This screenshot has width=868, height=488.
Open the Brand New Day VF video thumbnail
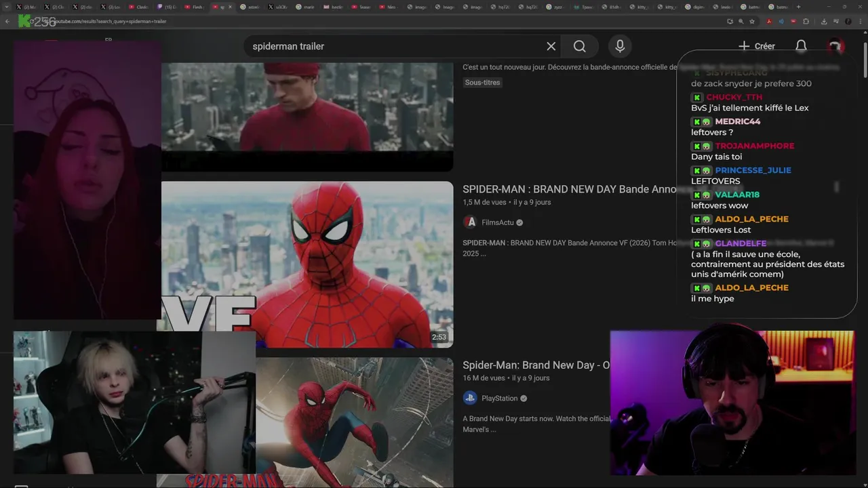307,264
